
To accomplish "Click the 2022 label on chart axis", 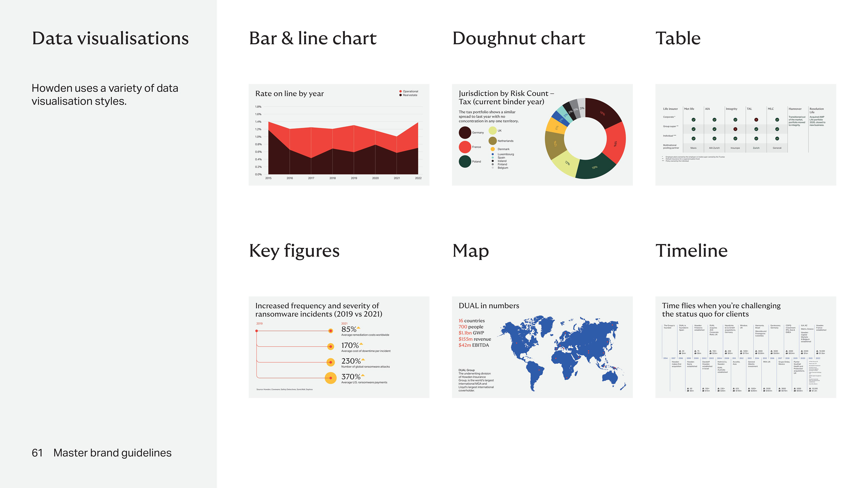I will [x=418, y=178].
